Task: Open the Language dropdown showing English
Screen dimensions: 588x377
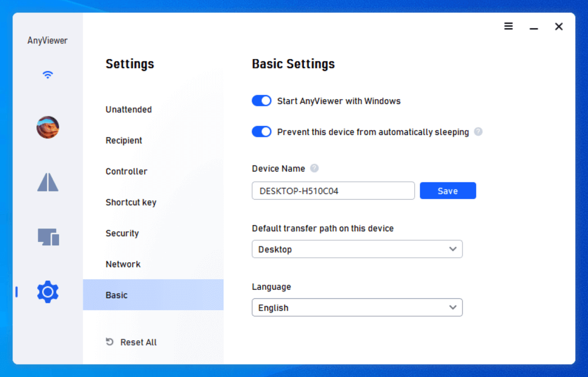Action: (357, 308)
